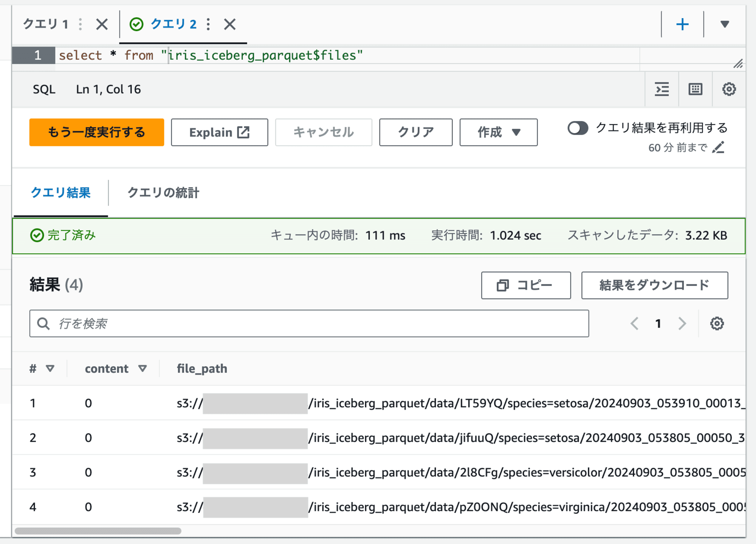Select the jifuuQ species=setosa file path
Image resolution: width=756 pixels, height=544 pixels.
tap(461, 438)
